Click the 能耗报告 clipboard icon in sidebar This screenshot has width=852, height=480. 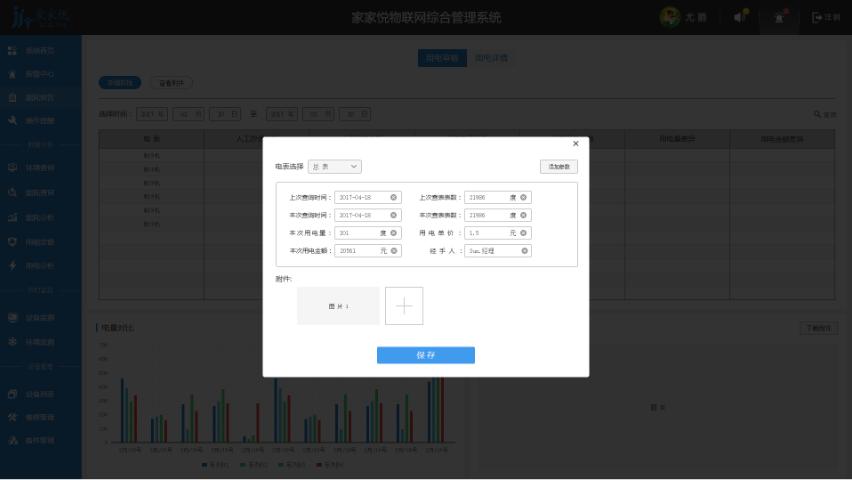pos(12,97)
